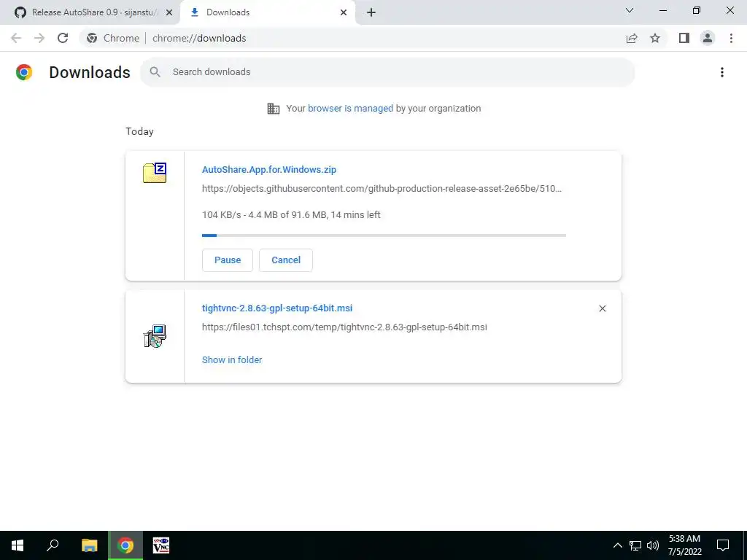Go back using the browser back arrow
Viewport: 747px width, 560px height.
pos(16,38)
